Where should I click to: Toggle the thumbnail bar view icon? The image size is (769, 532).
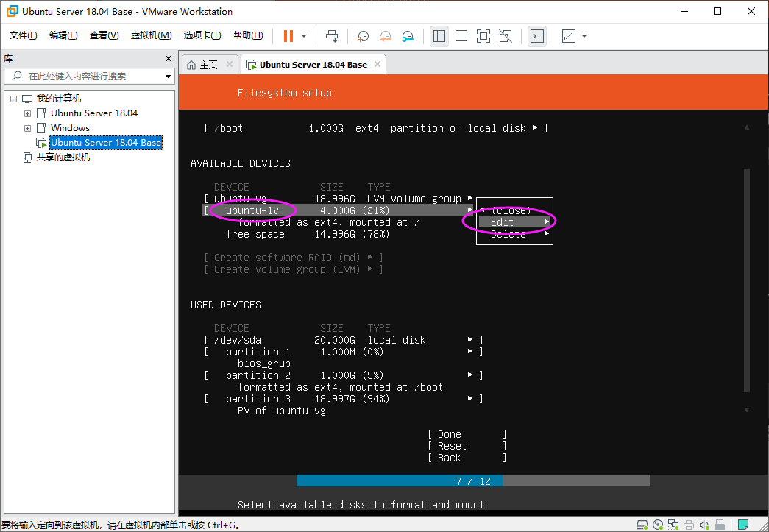[461, 36]
